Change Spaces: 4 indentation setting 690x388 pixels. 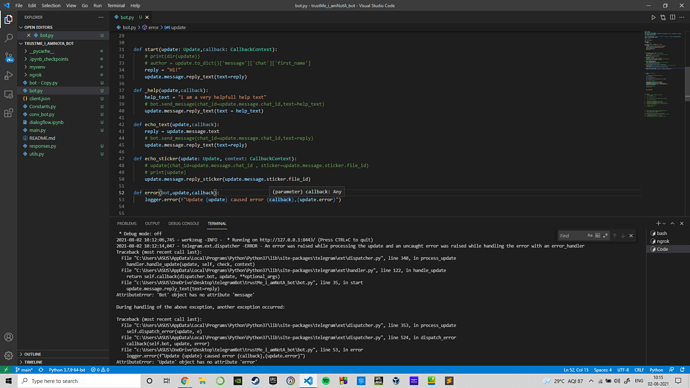[x=602, y=370]
